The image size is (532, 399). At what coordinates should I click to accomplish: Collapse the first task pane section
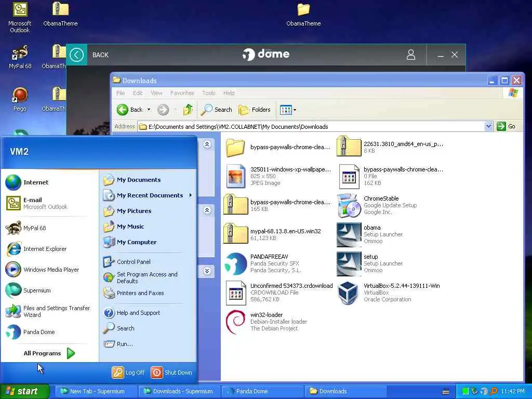point(207,144)
